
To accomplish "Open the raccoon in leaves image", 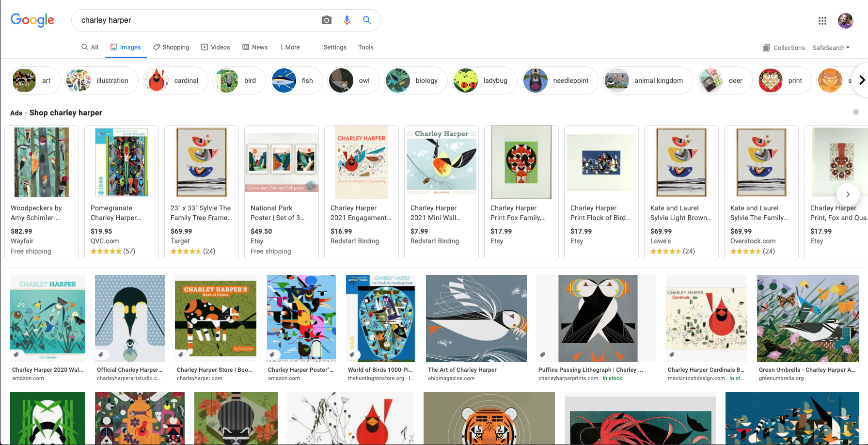I will point(236,418).
